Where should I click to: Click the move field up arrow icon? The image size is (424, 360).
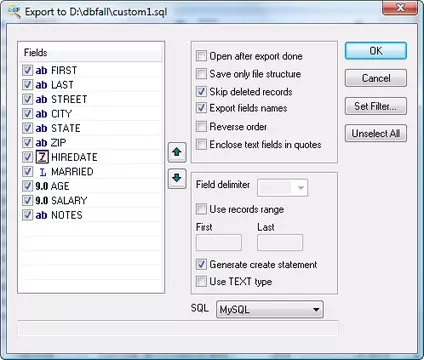click(177, 152)
